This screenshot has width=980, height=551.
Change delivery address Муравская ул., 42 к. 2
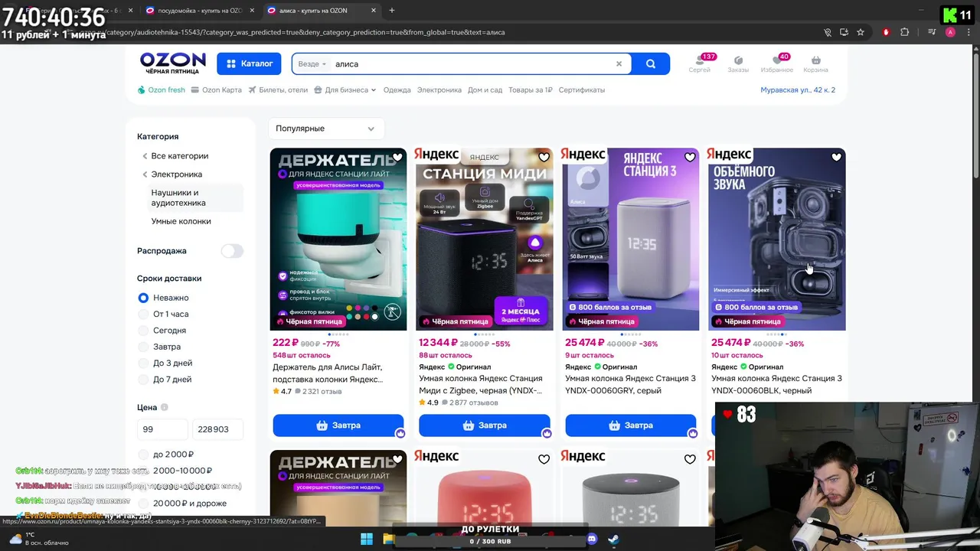pyautogui.click(x=798, y=90)
